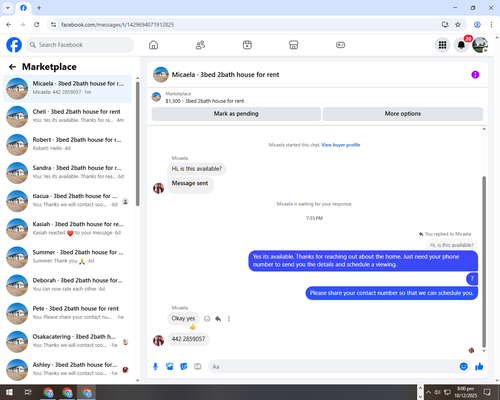Open Windows notification center
The height and width of the screenshot is (400, 500).
(x=487, y=392)
